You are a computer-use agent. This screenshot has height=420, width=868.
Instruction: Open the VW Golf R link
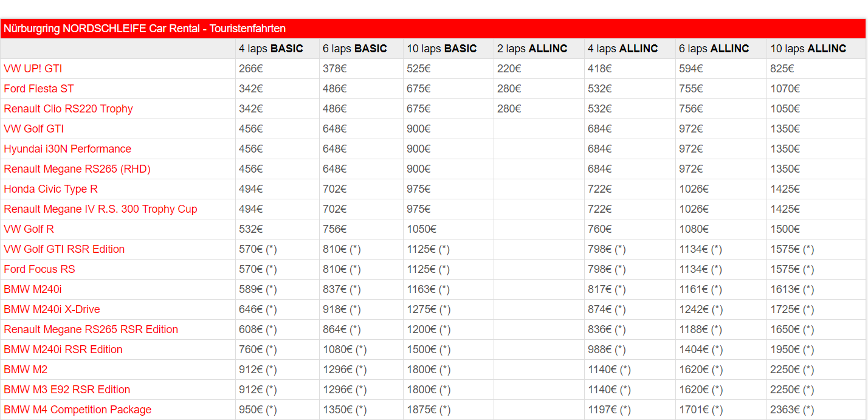[x=29, y=229]
